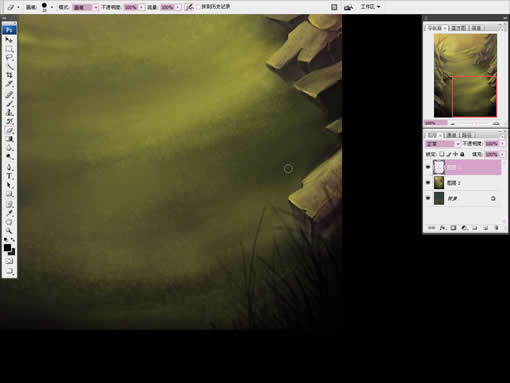Select the Lasso tool
The image size is (510, 383).
[9, 57]
